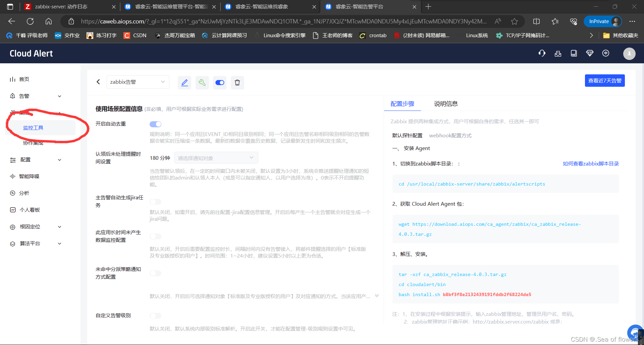Screen dimensions: 644x345
Task: Click 查看近7天告警 button
Action: (x=605, y=81)
